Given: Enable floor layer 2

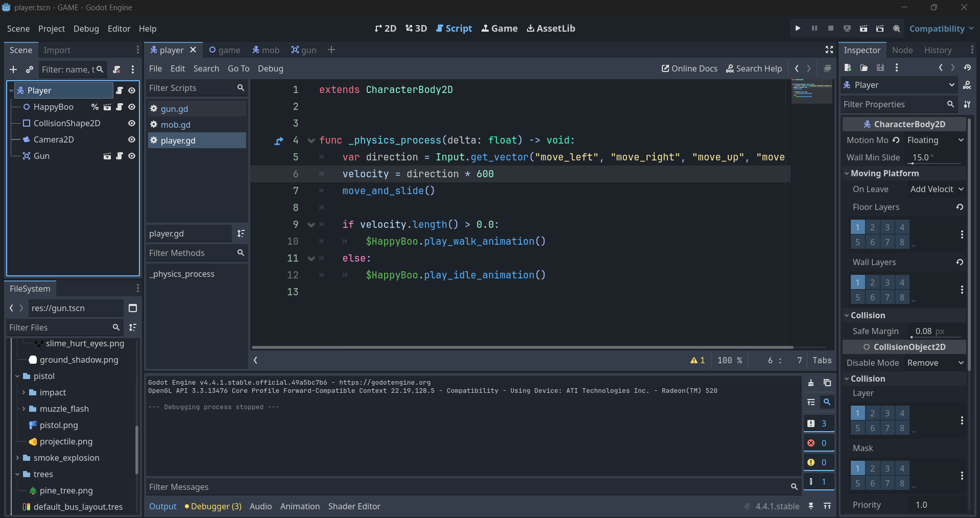Looking at the screenshot, I should coord(872,227).
